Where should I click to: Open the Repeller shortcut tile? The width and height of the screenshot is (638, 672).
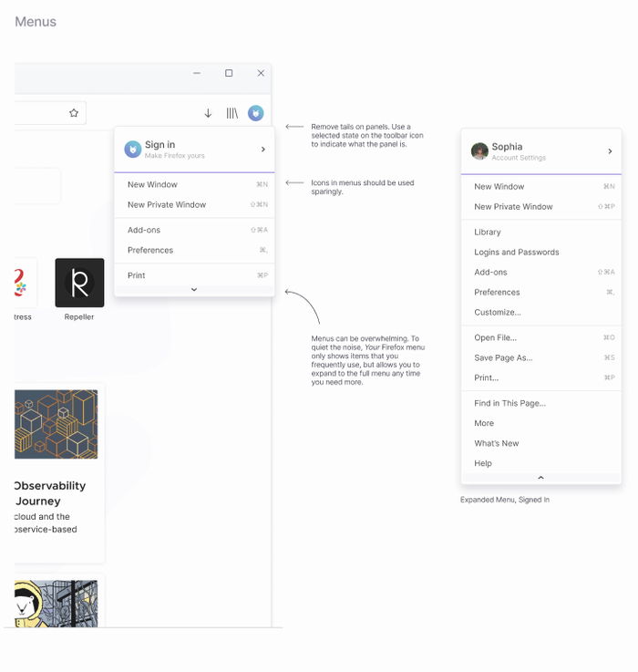pos(79,283)
